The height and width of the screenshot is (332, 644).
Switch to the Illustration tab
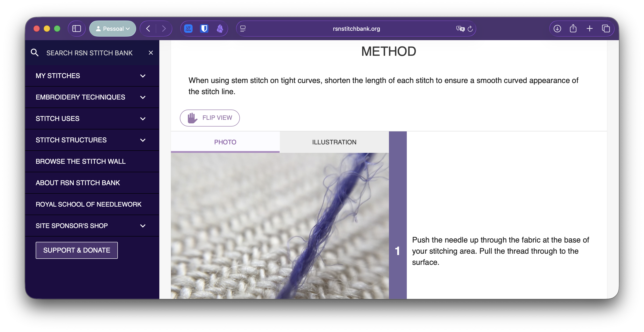pyautogui.click(x=334, y=142)
